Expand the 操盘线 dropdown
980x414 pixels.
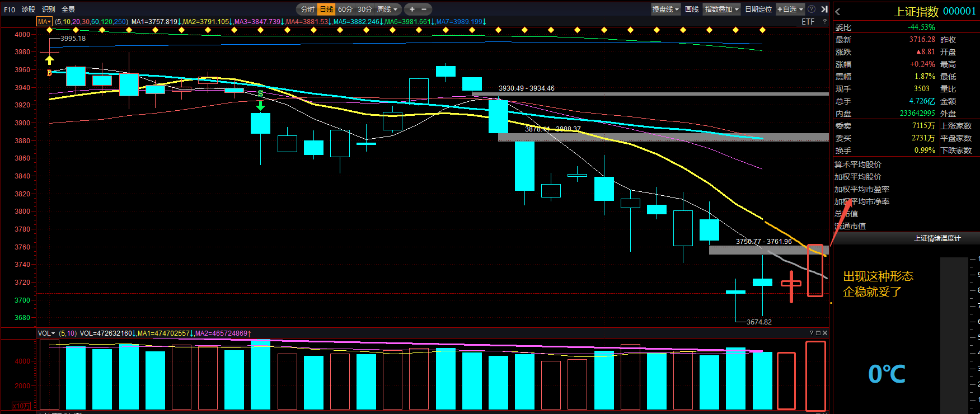point(665,9)
